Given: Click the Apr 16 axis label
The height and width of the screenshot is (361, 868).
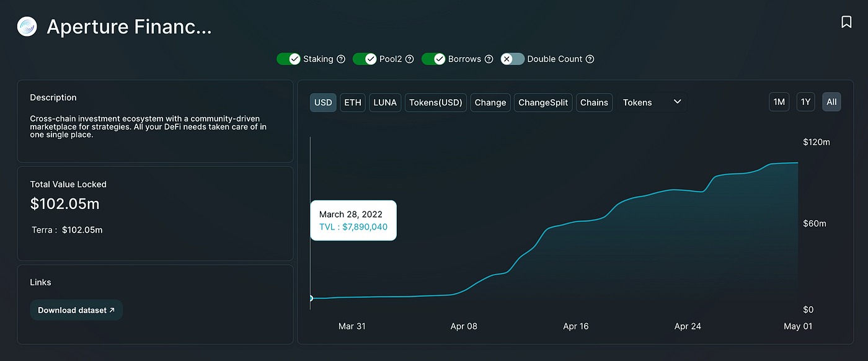Looking at the screenshot, I should pos(576,326).
